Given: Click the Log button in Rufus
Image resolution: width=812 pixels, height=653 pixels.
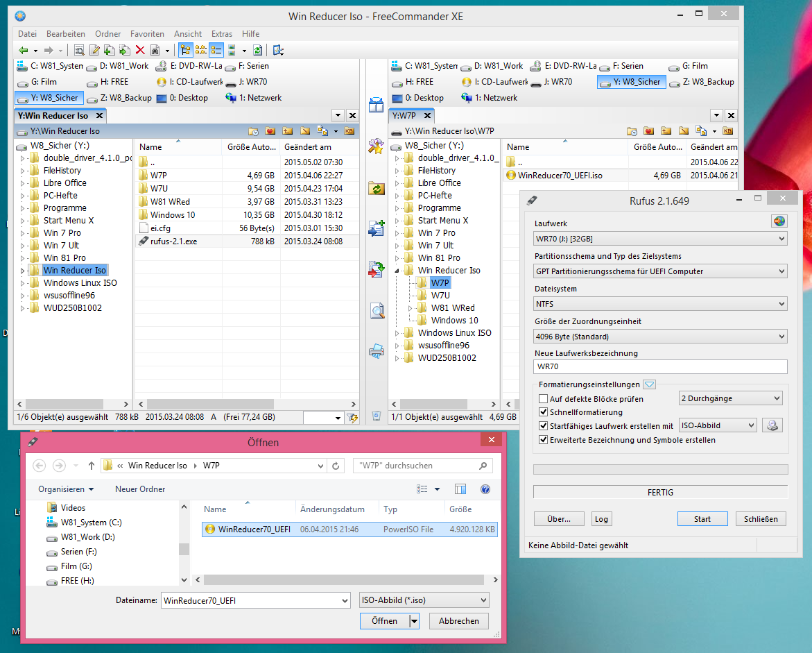Looking at the screenshot, I should point(601,519).
